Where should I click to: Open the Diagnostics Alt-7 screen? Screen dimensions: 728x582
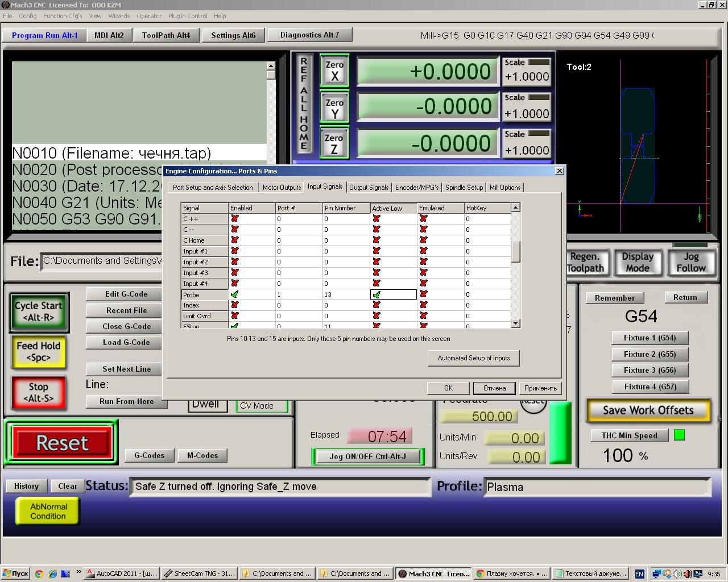click(309, 35)
